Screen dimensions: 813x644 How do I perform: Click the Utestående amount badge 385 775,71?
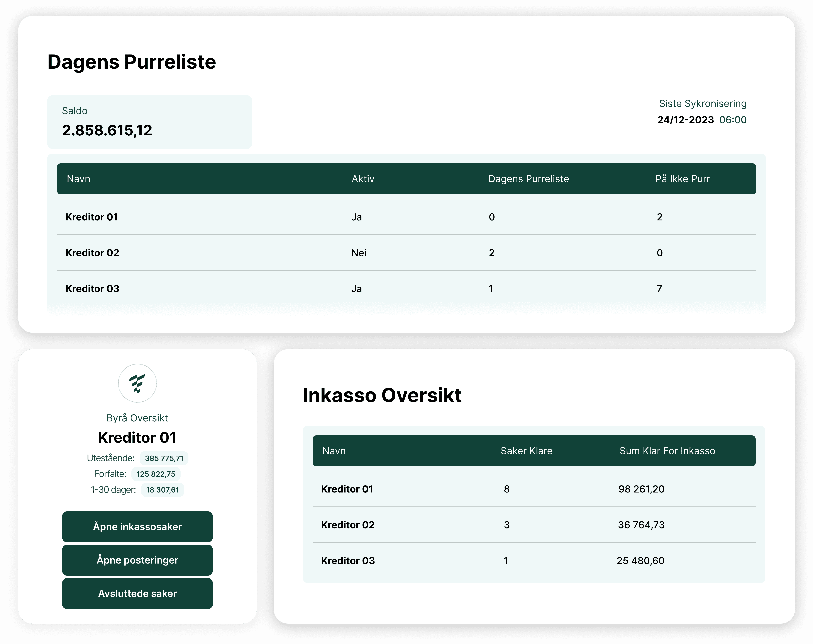point(164,458)
